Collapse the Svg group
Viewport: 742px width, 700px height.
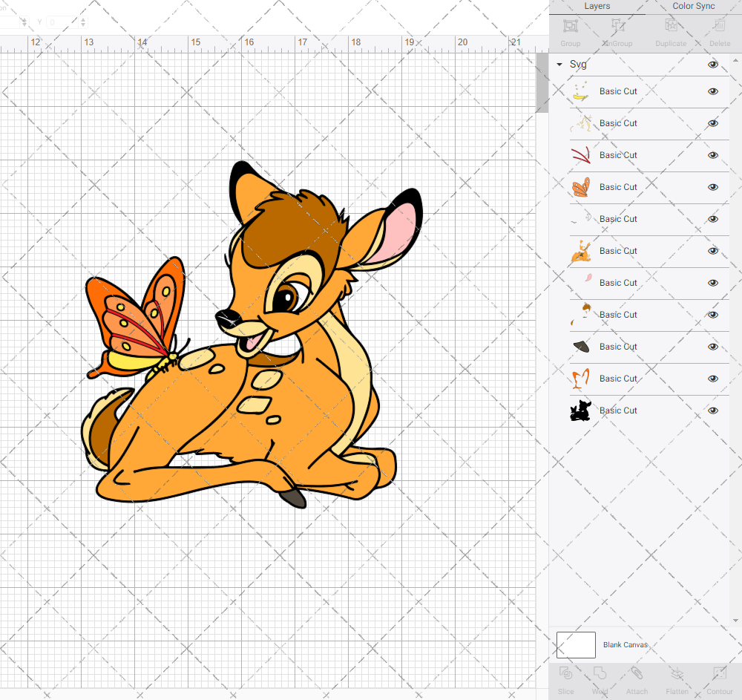pos(559,65)
